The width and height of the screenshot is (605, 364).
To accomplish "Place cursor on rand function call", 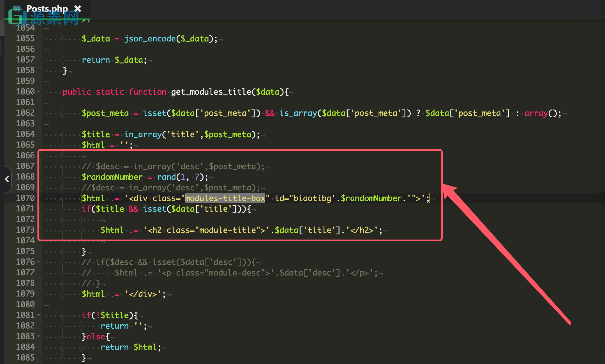I will pyautogui.click(x=166, y=177).
